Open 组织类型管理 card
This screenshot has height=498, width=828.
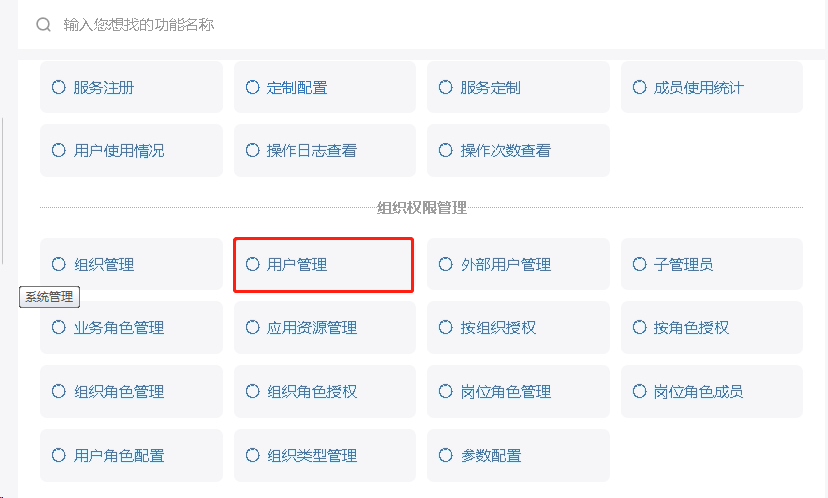(x=324, y=455)
